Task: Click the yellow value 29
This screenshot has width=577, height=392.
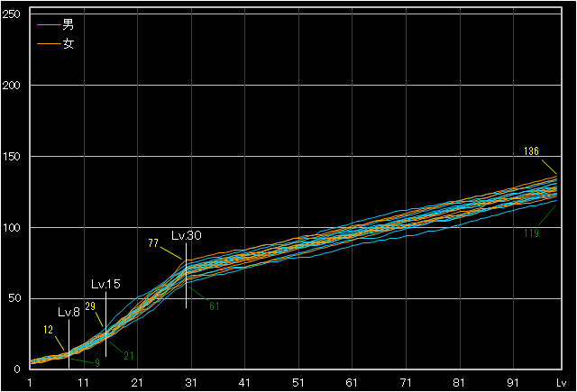Action: (90, 306)
